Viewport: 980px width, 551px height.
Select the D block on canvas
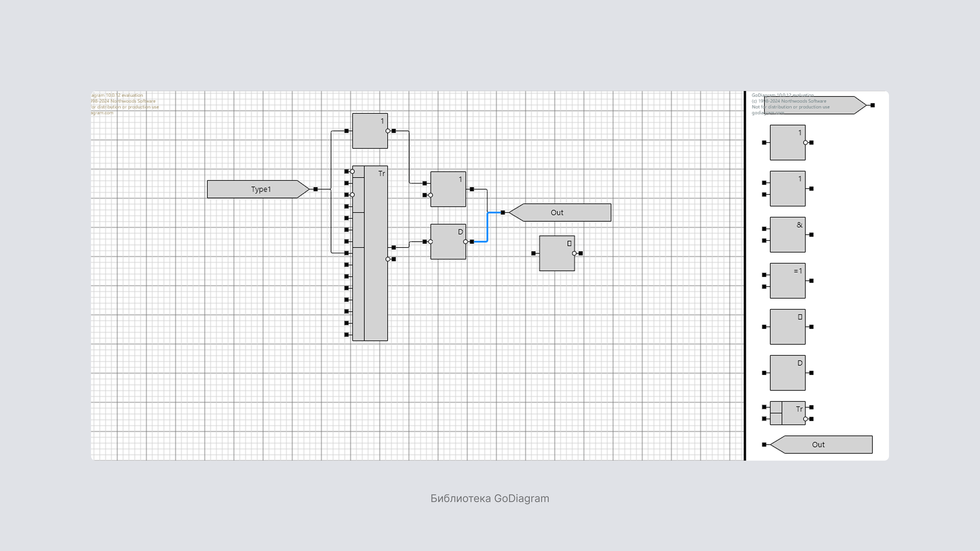point(448,242)
